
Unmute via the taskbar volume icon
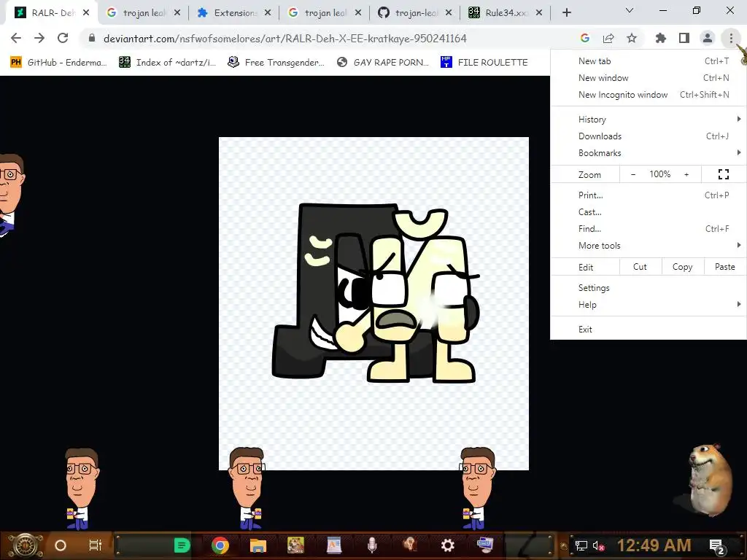click(x=598, y=545)
